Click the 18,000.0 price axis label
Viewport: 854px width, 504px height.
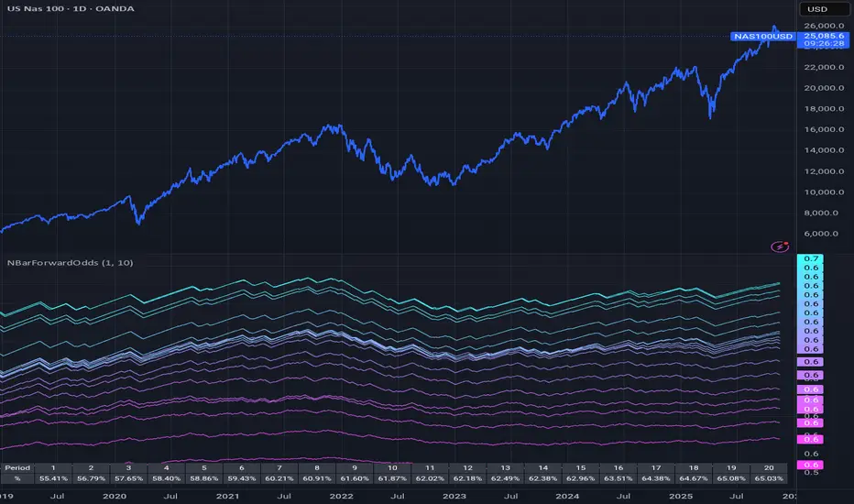[x=824, y=108]
